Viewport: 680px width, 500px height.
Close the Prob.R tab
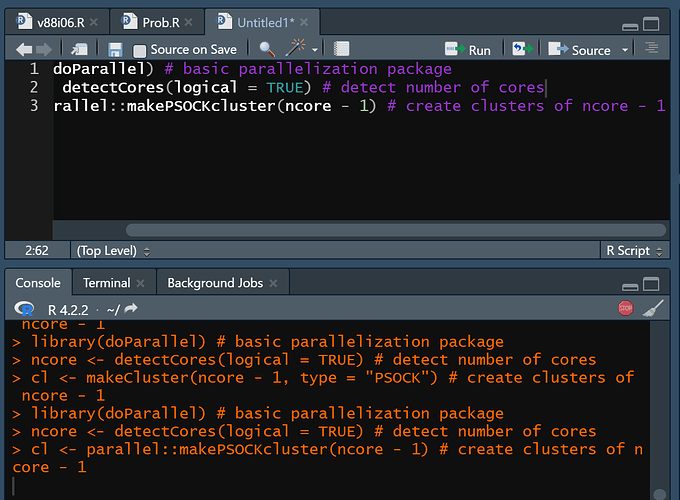point(188,22)
